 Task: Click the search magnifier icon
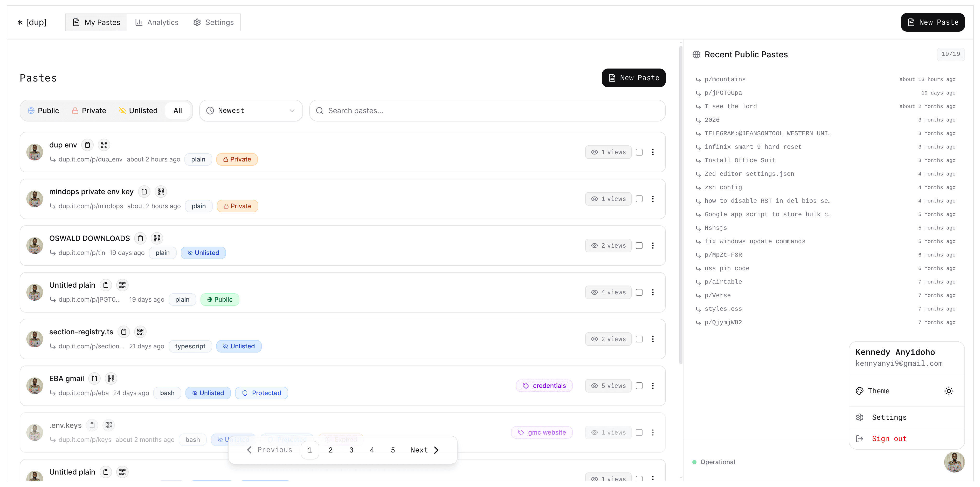(x=320, y=110)
